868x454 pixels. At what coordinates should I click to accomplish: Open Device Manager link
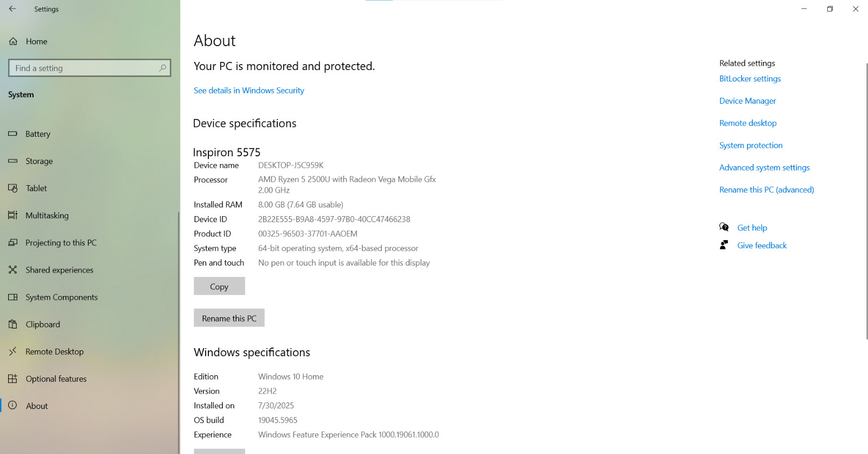click(748, 100)
